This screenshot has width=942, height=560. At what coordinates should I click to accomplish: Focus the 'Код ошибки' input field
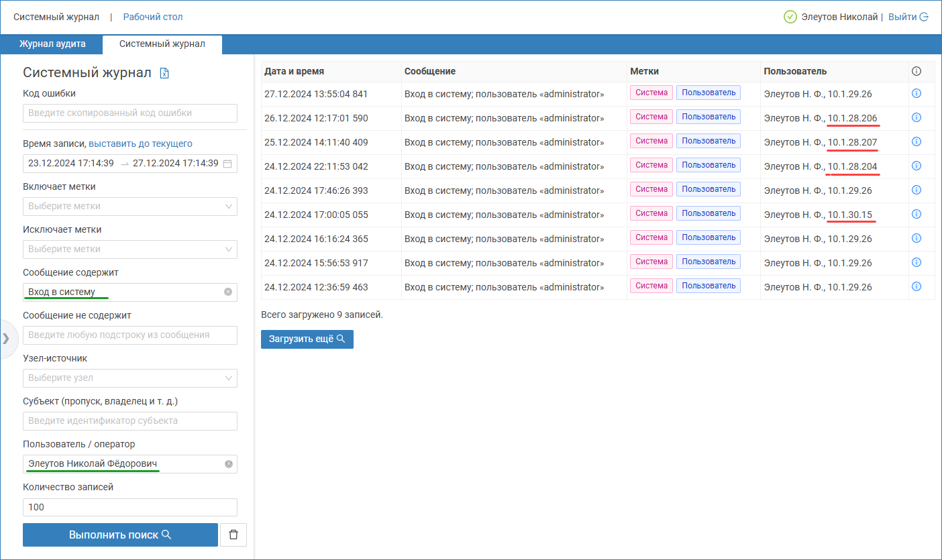(x=129, y=113)
